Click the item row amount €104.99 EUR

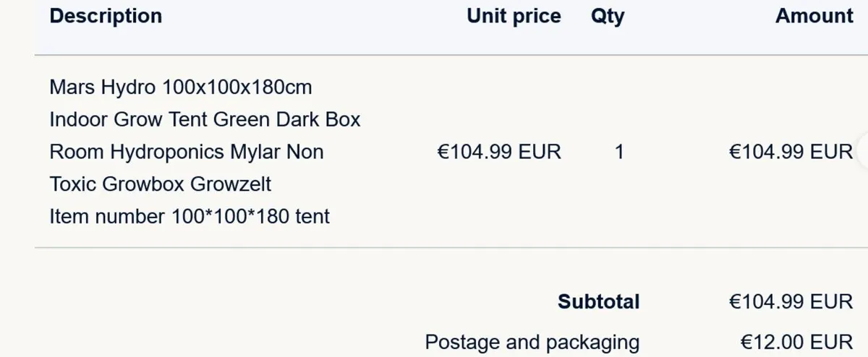(x=791, y=152)
